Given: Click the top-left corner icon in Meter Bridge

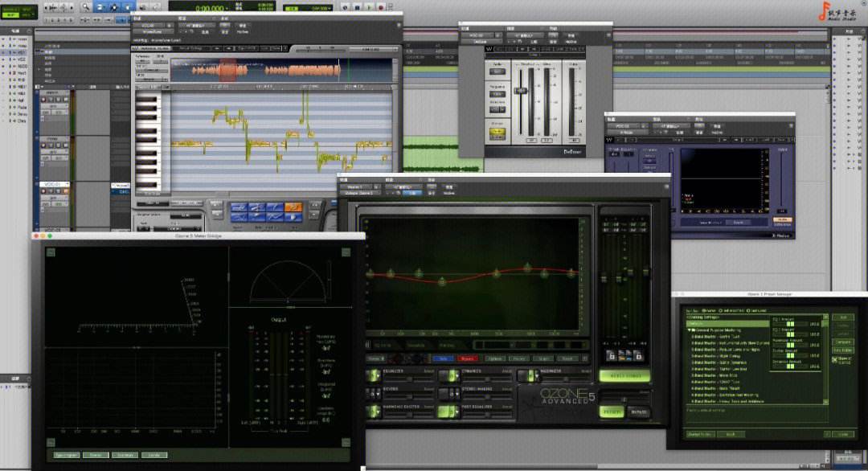Looking at the screenshot, I should click(x=51, y=252).
